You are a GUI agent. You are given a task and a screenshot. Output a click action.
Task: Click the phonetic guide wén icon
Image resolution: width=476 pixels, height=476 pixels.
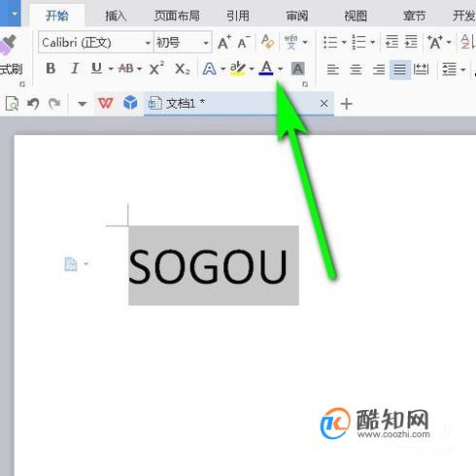(x=290, y=42)
